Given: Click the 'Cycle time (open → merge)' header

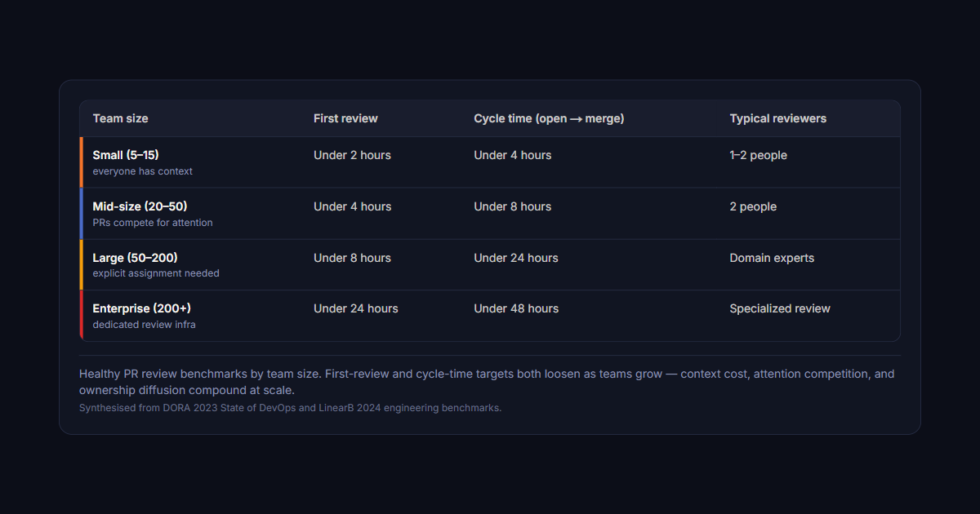Looking at the screenshot, I should click(549, 118).
